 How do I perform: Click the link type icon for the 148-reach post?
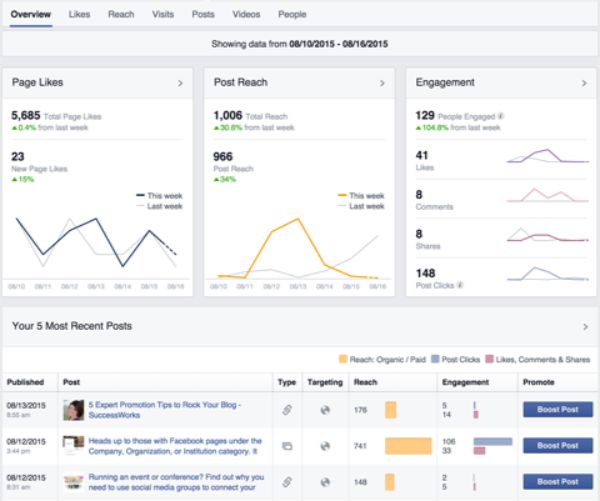[x=285, y=481]
